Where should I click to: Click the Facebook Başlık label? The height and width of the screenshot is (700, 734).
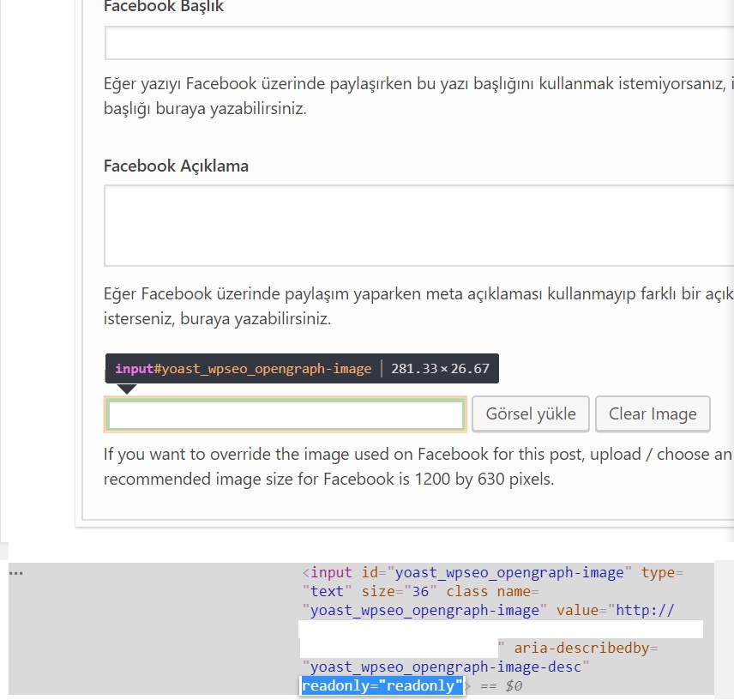[164, 7]
